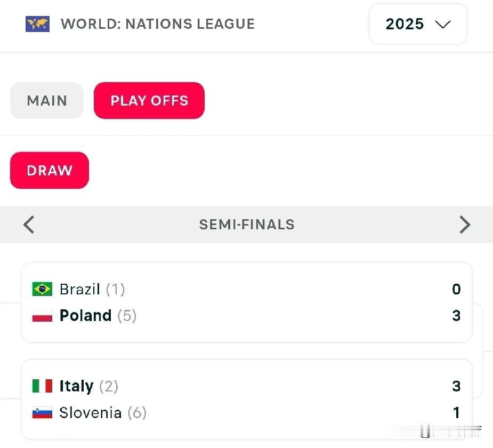Click the Brazil flag icon
This screenshot has height=448, width=493.
[x=42, y=289]
